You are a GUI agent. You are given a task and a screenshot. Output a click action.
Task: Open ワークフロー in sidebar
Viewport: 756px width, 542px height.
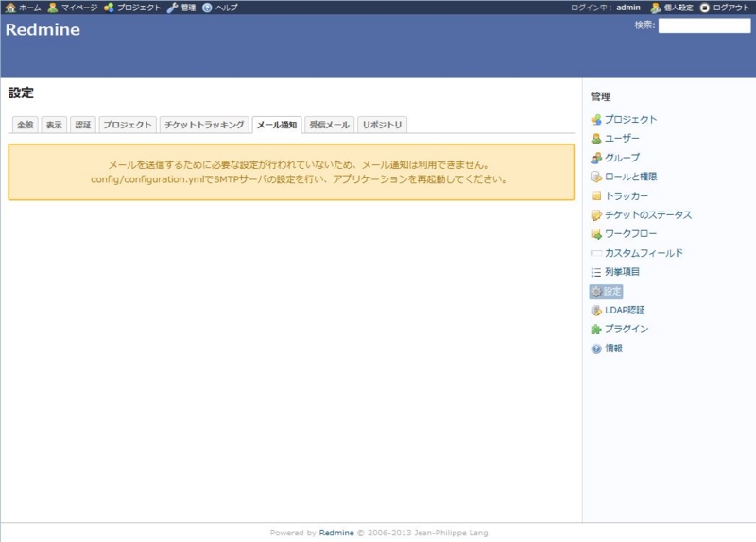[630, 234]
